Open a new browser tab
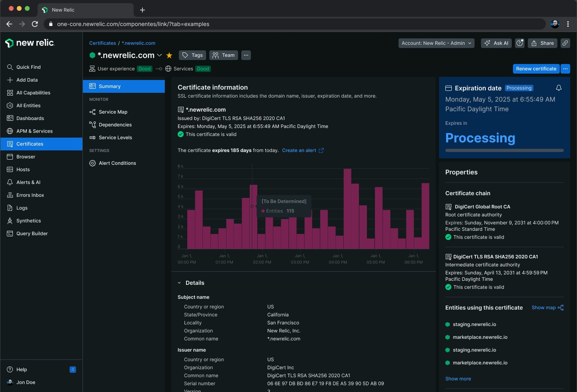 142,10
